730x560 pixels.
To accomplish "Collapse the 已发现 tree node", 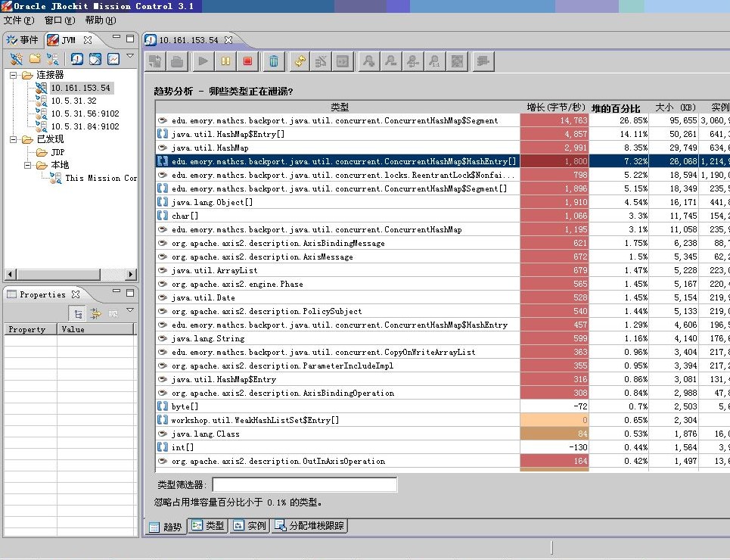I will tap(14, 139).
